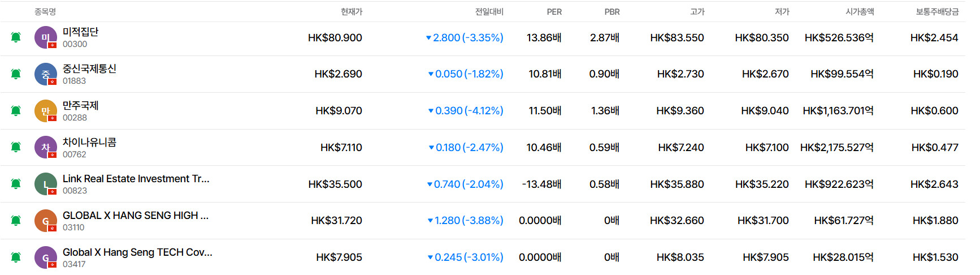Click the 보통주배당금 column header
980x275 pixels.
937,12
